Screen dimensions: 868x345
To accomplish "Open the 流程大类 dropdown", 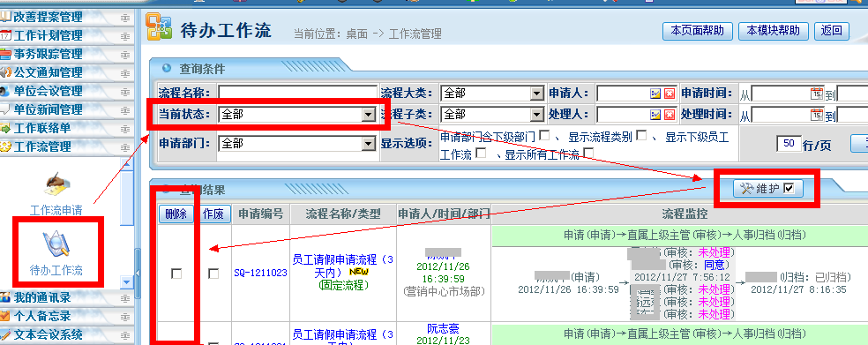I will point(536,94).
